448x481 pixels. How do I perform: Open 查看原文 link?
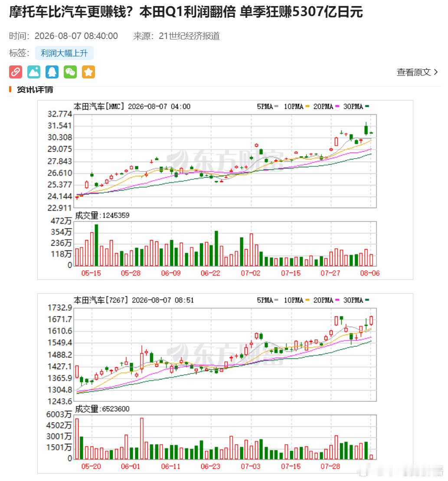click(x=417, y=72)
